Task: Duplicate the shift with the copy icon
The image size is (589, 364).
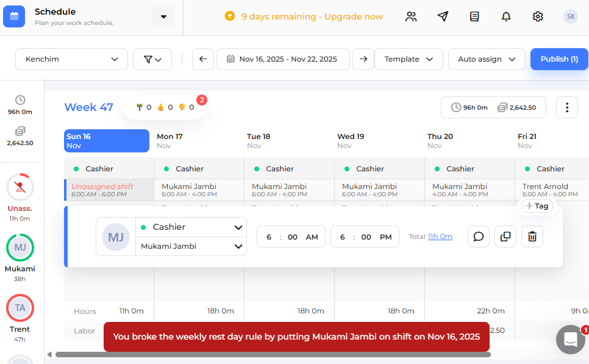Action: pyautogui.click(x=505, y=237)
